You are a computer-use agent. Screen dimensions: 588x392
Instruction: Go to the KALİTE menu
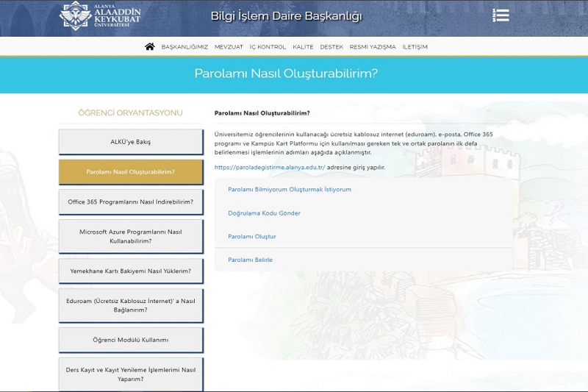303,47
